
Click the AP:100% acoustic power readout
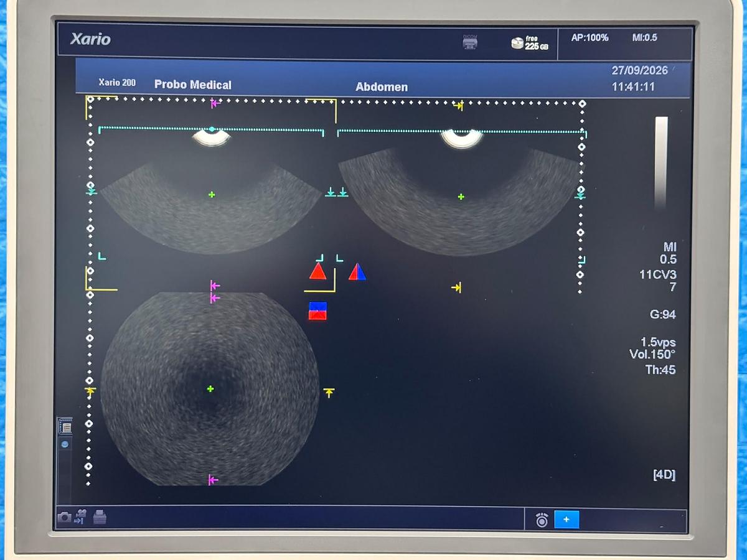click(x=590, y=38)
